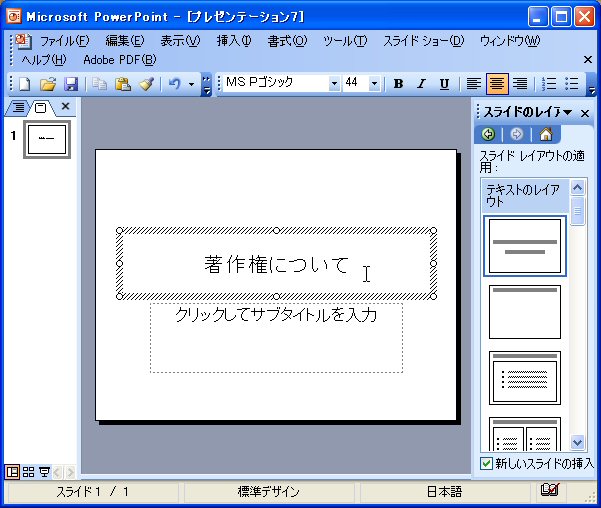Image resolution: width=601 pixels, height=508 pixels.
Task: Switch to Slide Sorter view icon
Action: (28, 472)
